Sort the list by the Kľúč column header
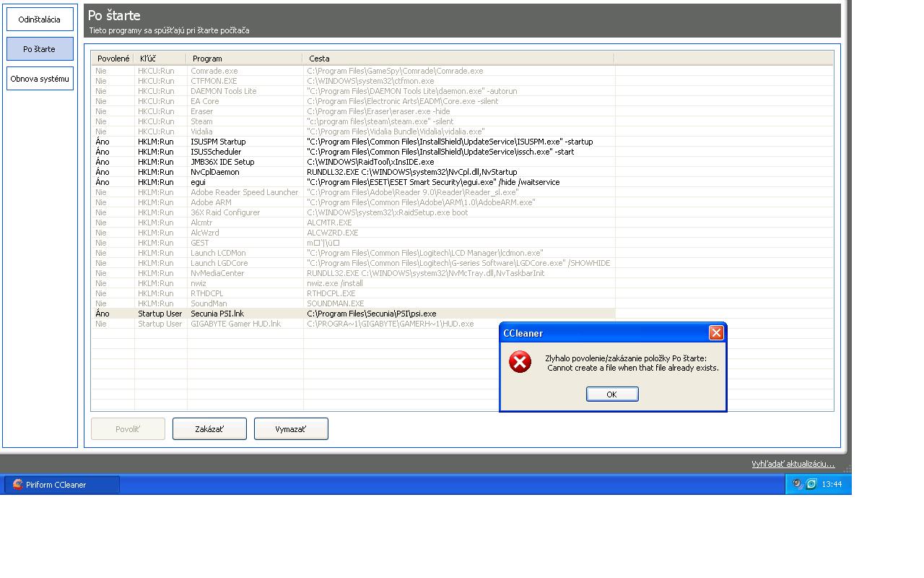The image size is (924, 578). 160,59
